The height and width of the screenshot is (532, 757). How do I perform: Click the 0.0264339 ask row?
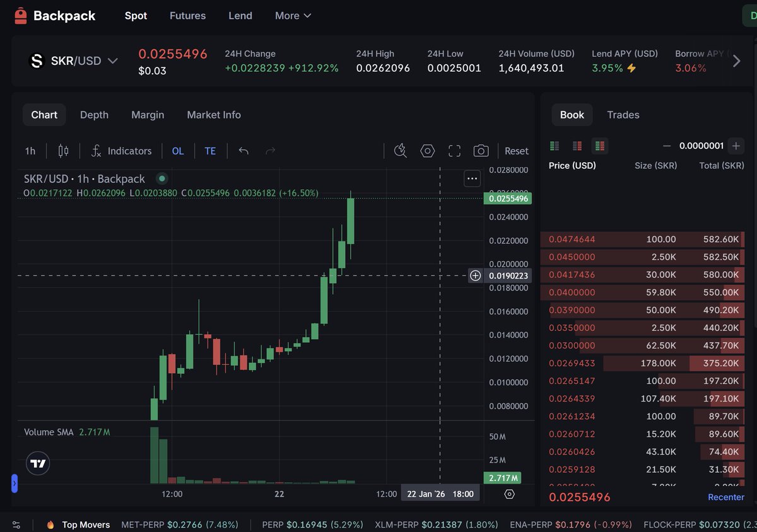643,398
